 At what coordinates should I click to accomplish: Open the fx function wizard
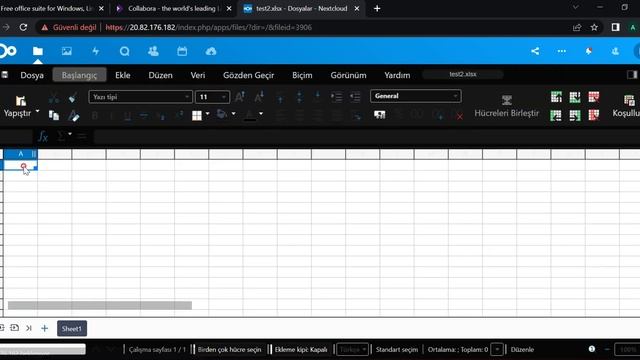coord(43,136)
